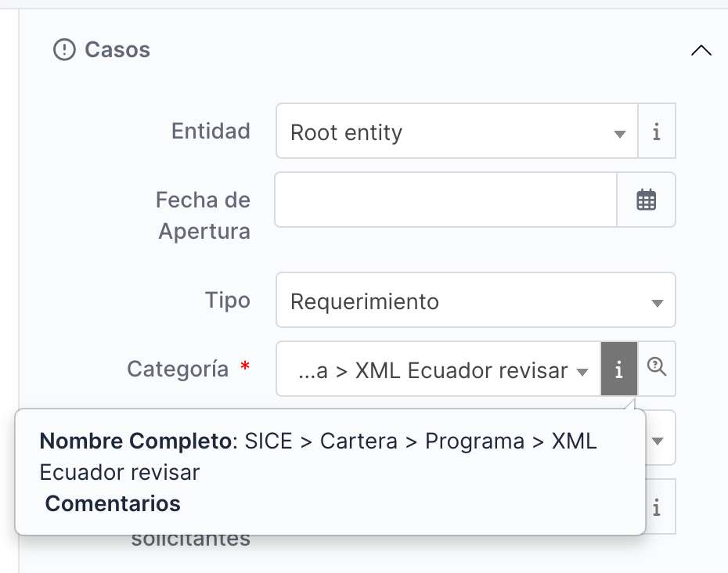
Task: Show Entidad info via the i icon
Action: tap(657, 132)
